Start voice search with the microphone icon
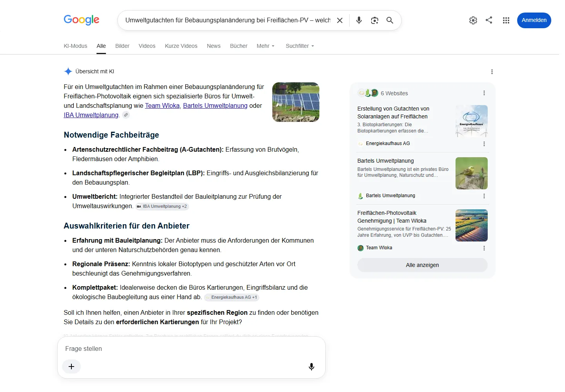Screen dimensions: 565x392 point(359,20)
